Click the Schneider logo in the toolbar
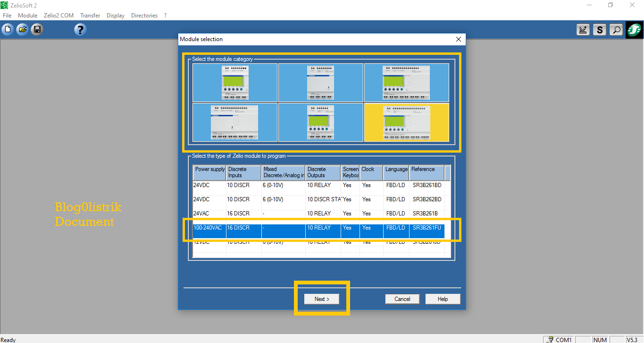 (634, 29)
